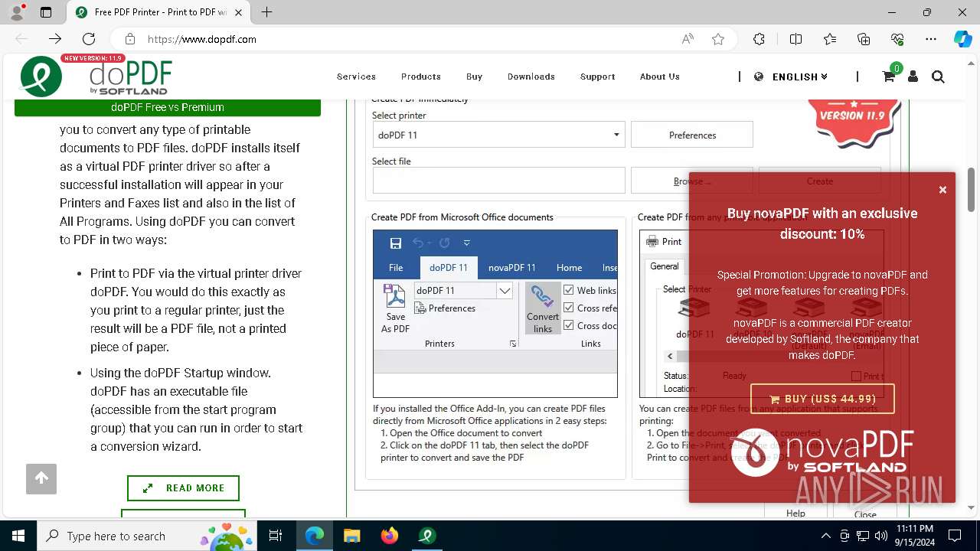Select the Home ribbon tab
The height and width of the screenshot is (551, 980).
[569, 268]
